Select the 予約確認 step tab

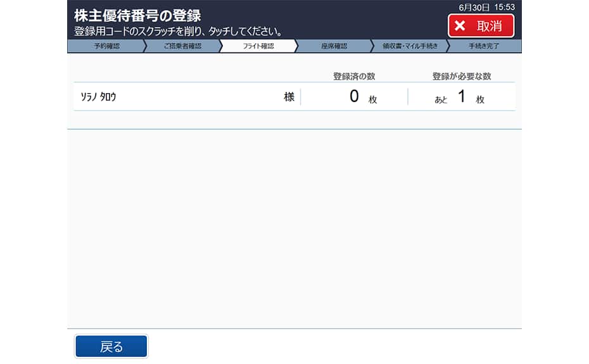click(106, 46)
